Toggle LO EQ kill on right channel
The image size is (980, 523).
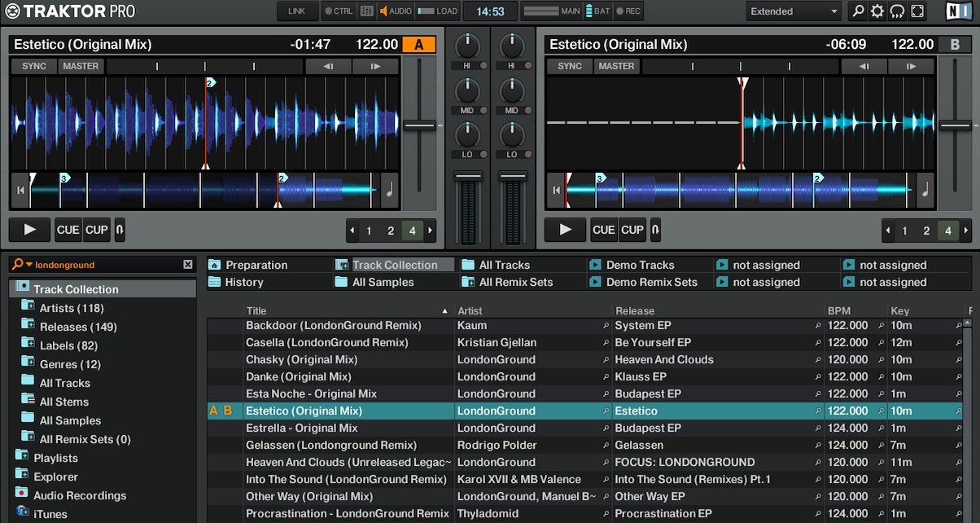click(x=529, y=154)
